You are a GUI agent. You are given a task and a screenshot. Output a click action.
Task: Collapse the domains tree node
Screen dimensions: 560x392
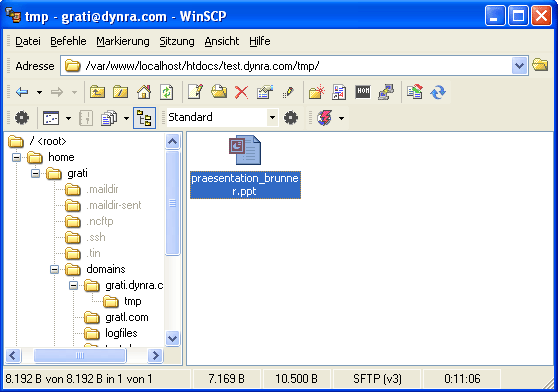click(54, 269)
